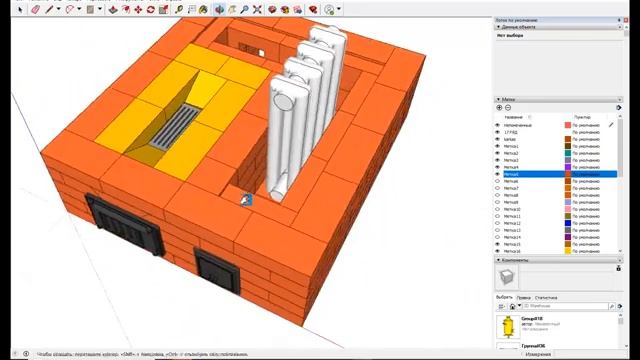
Task: Open the Arc tool dropdown arrow
Action: click(79, 9)
